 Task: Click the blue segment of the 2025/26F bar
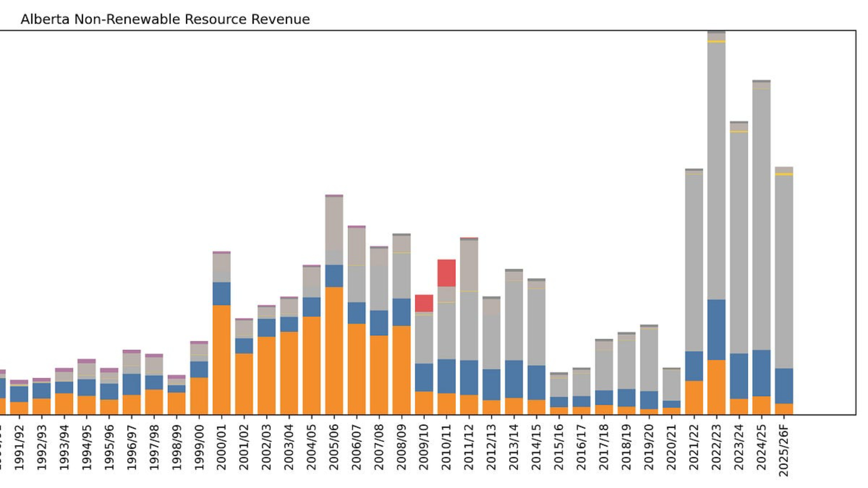[x=784, y=386]
